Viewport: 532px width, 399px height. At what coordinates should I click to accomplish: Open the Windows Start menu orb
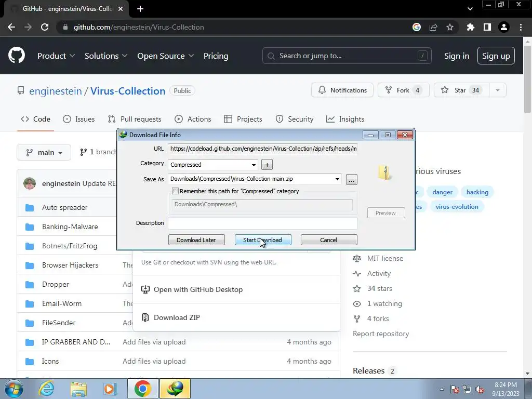point(14,389)
